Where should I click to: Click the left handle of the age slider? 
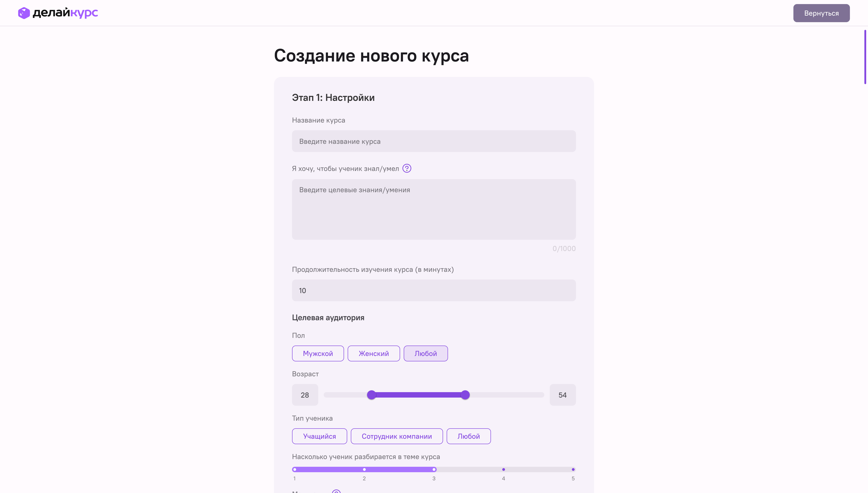(372, 395)
